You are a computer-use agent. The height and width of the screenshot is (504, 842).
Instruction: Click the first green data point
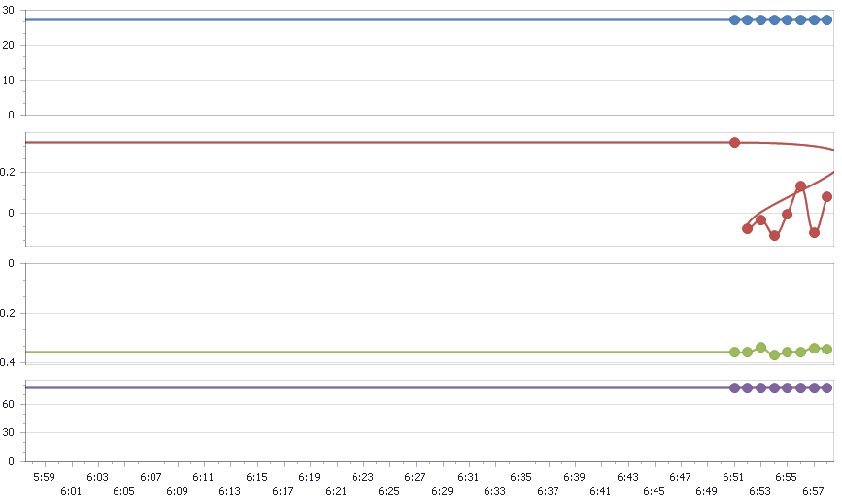[734, 352]
